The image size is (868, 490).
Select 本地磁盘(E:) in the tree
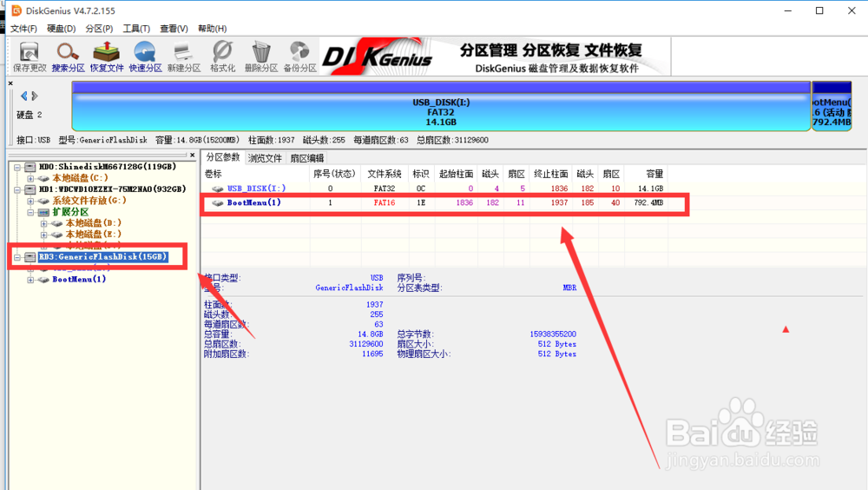94,234
